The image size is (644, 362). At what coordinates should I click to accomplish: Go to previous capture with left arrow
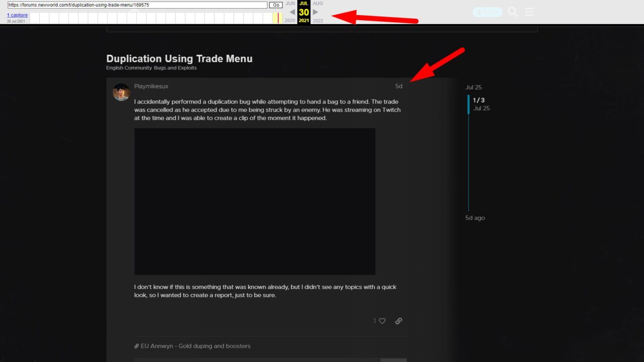click(292, 12)
